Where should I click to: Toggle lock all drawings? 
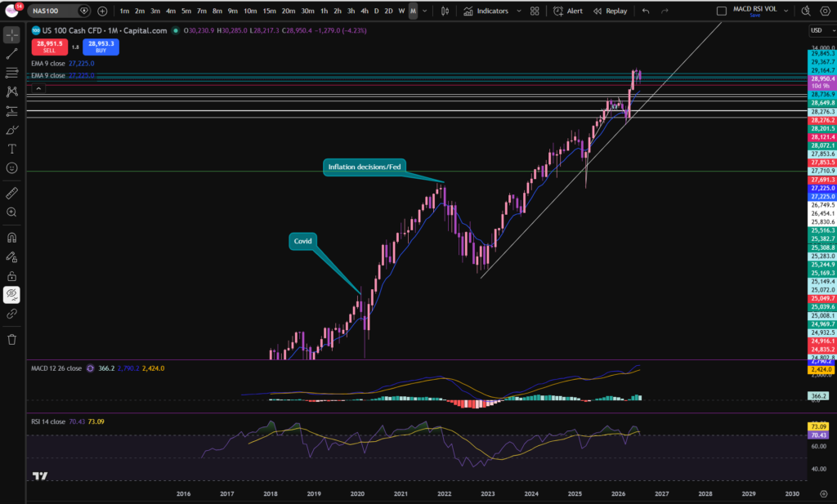[11, 276]
